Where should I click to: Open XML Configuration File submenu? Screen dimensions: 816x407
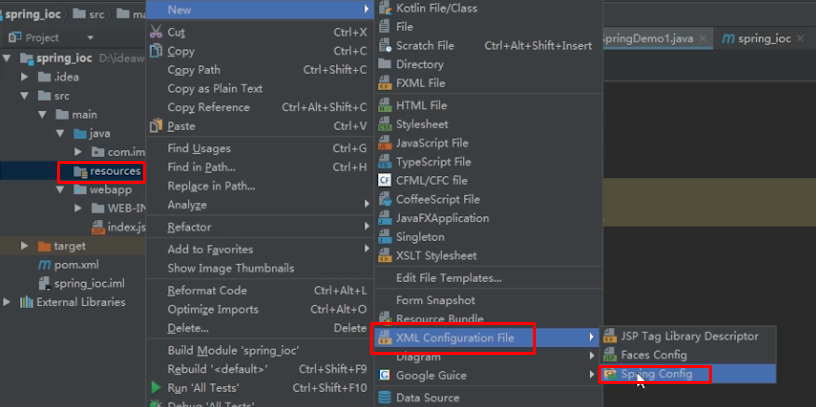click(x=487, y=338)
